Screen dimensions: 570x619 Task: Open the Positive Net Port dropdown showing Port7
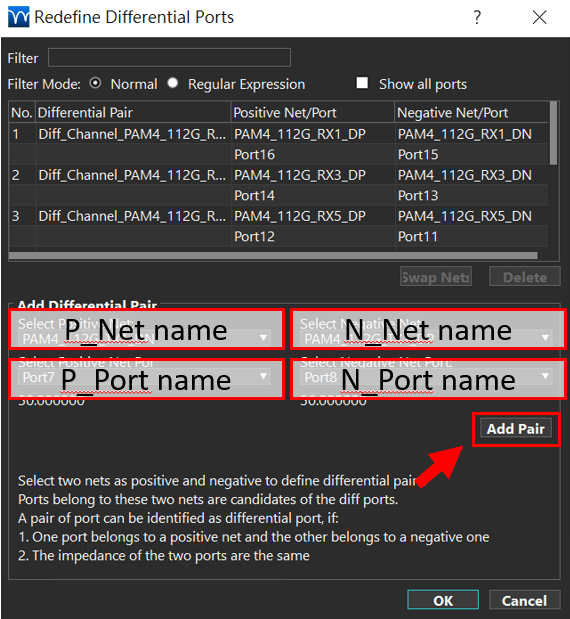144,377
